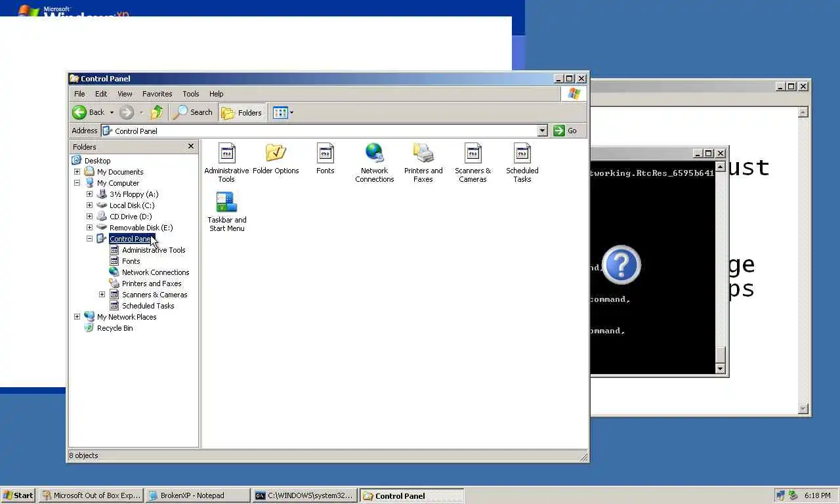This screenshot has height=504, width=840.
Task: Select Network Connections in the folder tree
Action: (x=156, y=272)
